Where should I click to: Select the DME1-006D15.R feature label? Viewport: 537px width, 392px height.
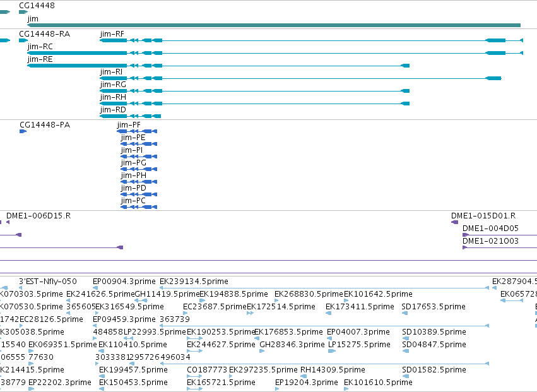click(38, 216)
